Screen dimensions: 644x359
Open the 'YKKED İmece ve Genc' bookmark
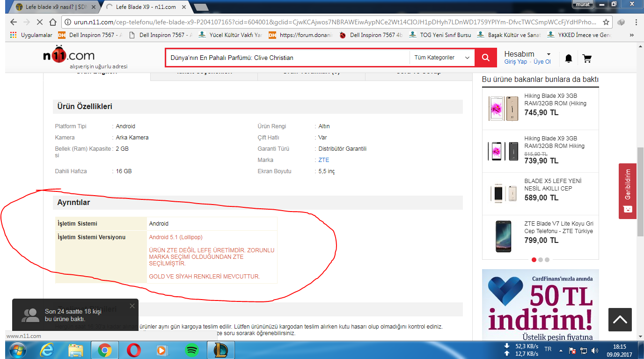(578, 35)
